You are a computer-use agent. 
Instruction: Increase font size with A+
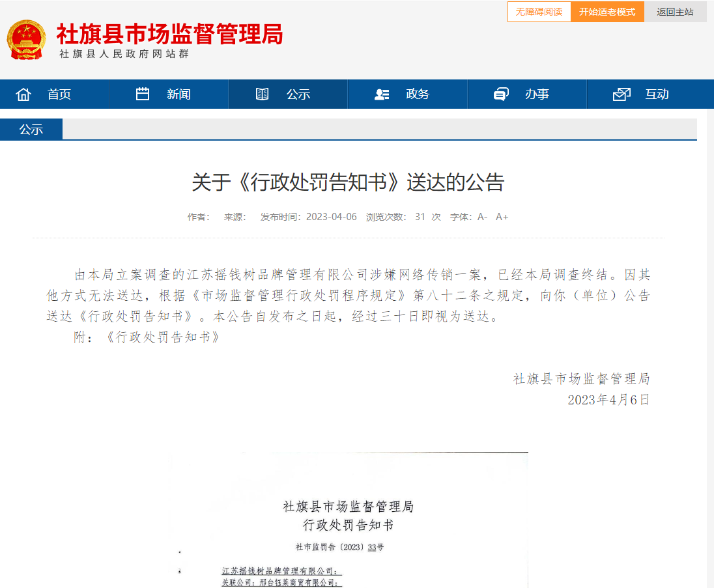point(502,217)
